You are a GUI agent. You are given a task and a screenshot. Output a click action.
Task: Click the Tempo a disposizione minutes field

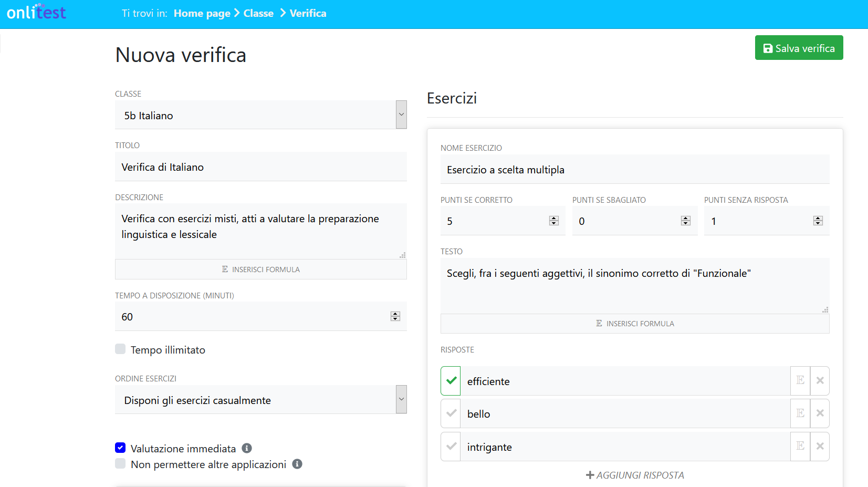[261, 316]
